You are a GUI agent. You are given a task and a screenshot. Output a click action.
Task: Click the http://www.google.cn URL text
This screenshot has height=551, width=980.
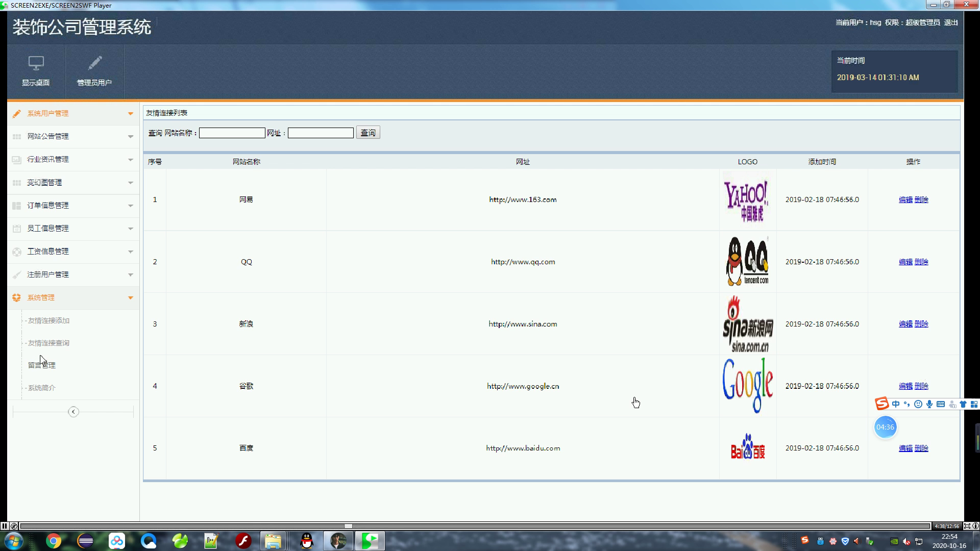[523, 386]
